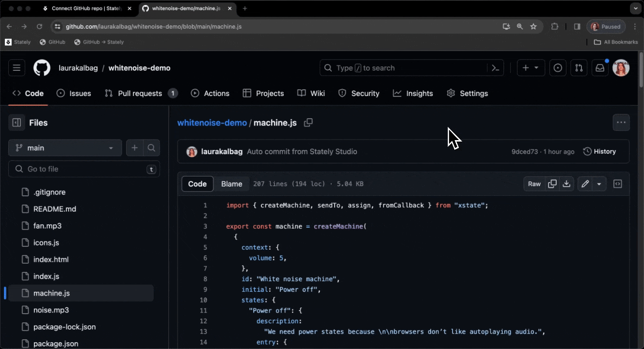Switch to the Actions tab
The image size is (644, 349).
point(210,93)
